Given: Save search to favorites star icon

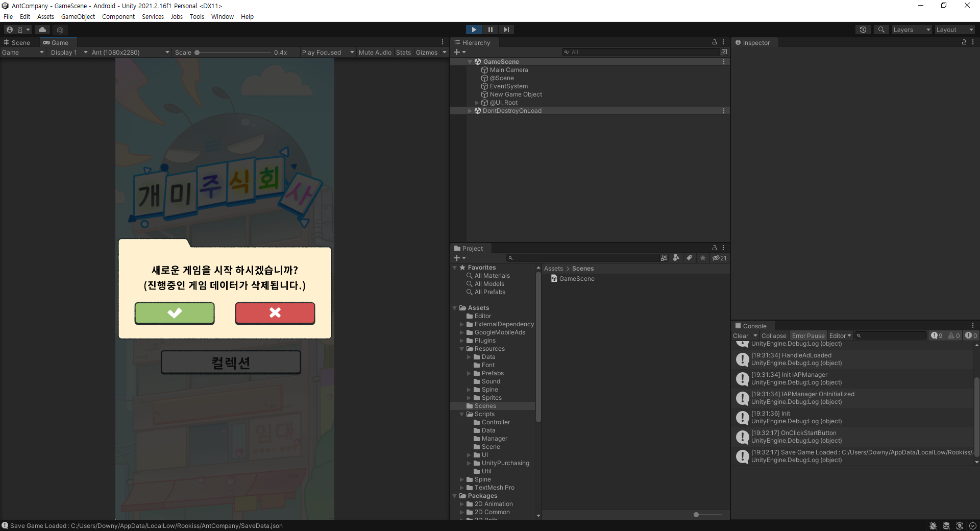Looking at the screenshot, I should click(x=703, y=258).
